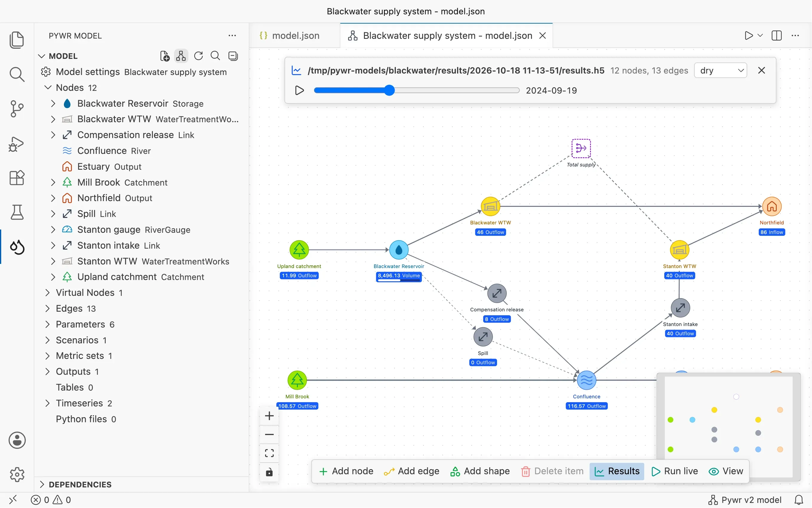Select the Pywr model activity icon

17,247
